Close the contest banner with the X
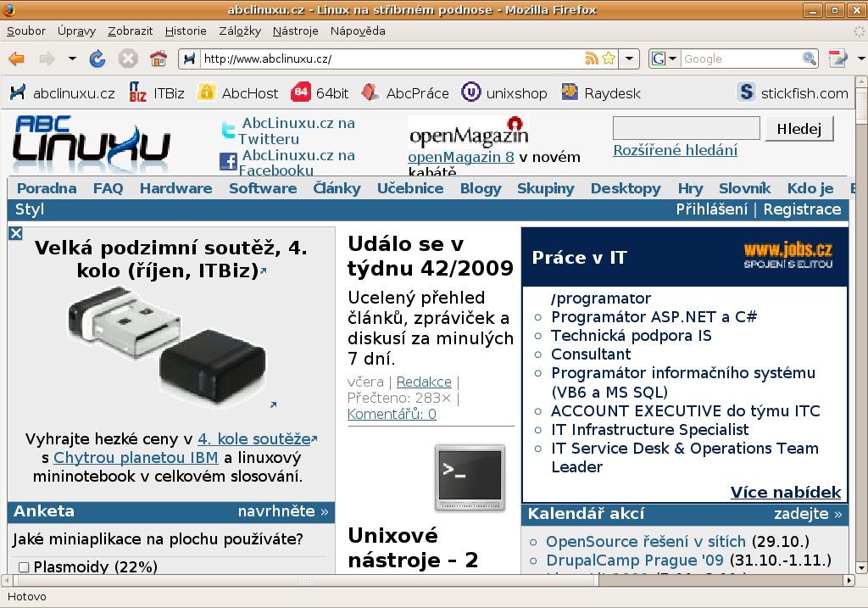Image resolution: width=868 pixels, height=608 pixels. click(15, 234)
